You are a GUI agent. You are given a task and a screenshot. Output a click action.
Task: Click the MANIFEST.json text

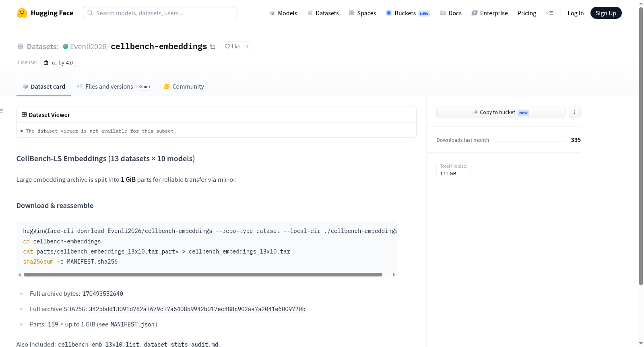tap(132, 324)
